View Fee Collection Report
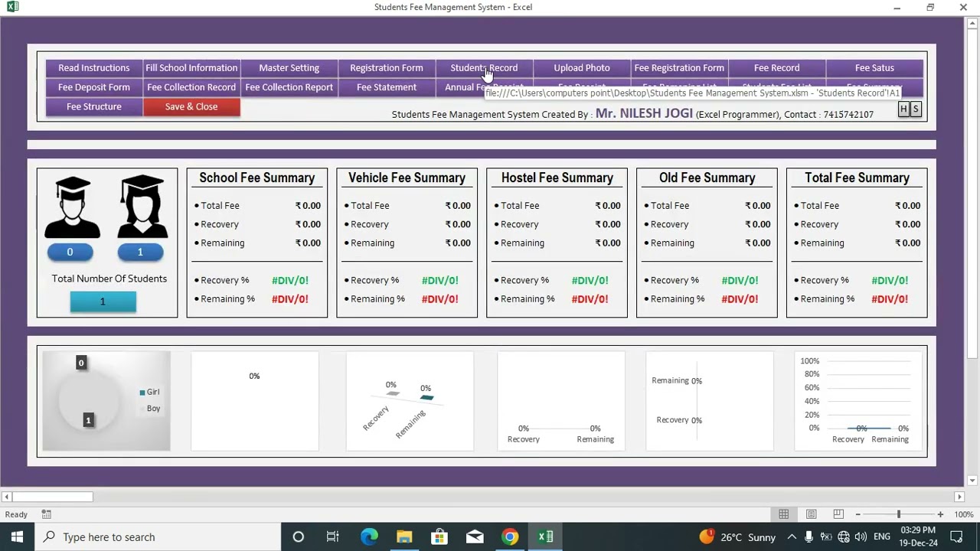The image size is (980, 551). (289, 87)
